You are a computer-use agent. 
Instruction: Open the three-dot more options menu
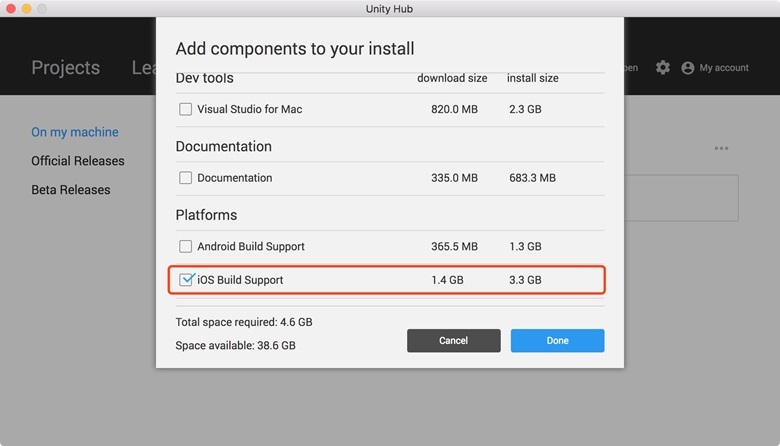click(721, 148)
